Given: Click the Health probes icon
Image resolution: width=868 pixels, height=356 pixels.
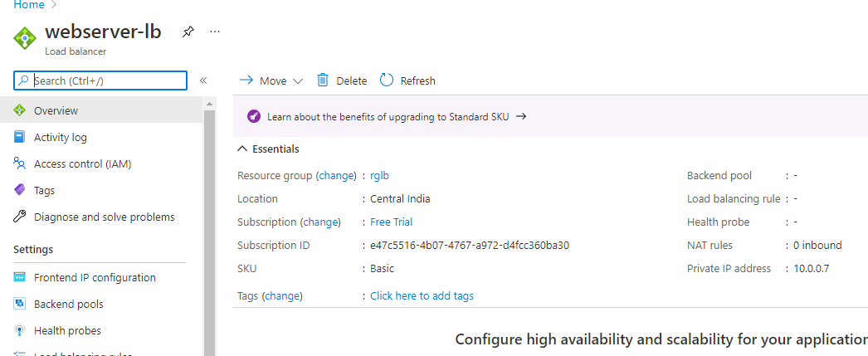Looking at the screenshot, I should click(x=19, y=330).
